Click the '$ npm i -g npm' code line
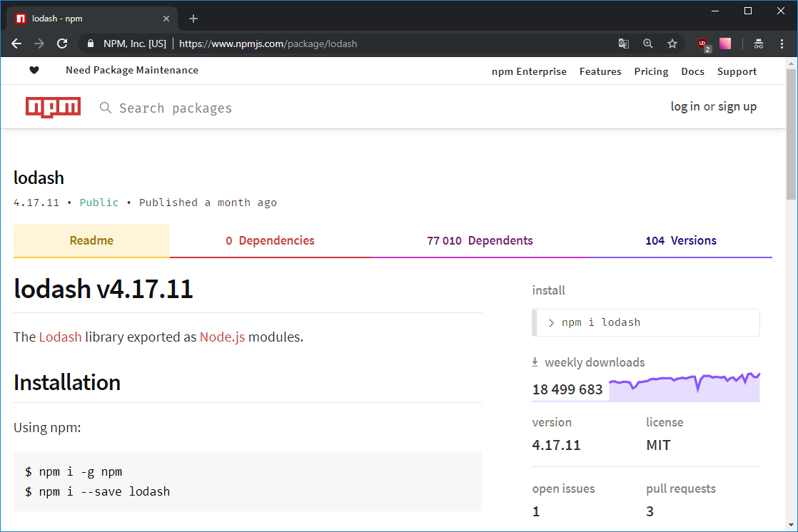Screen dimensions: 798x532 pos(74,472)
